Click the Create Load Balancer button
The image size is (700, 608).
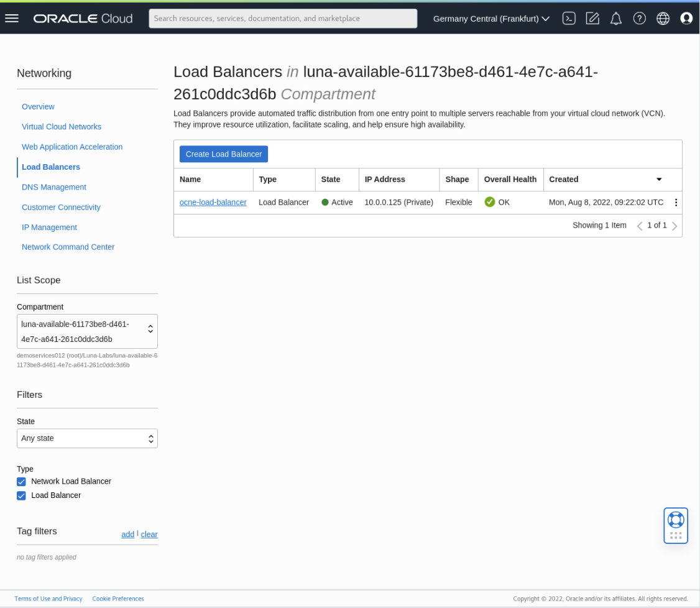(223, 154)
